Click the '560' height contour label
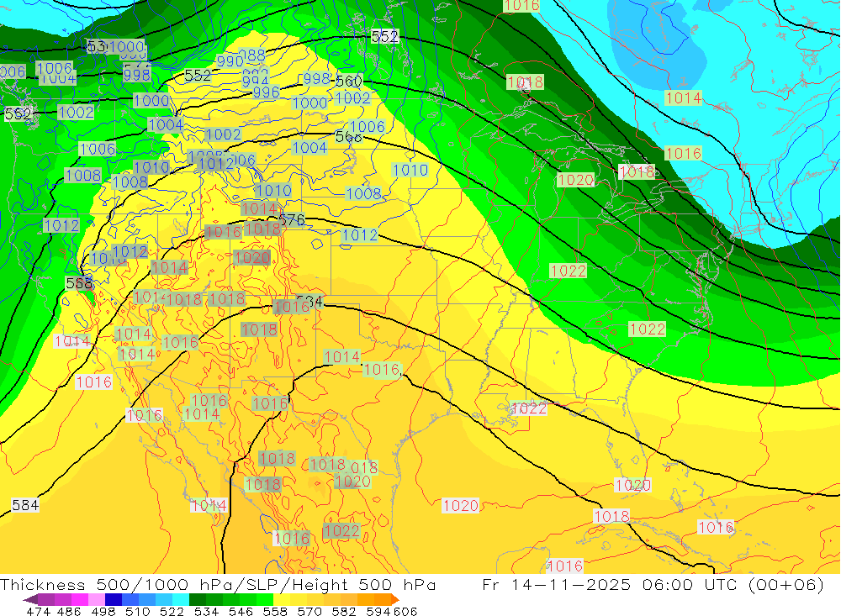The width and height of the screenshot is (841, 616). tap(349, 82)
